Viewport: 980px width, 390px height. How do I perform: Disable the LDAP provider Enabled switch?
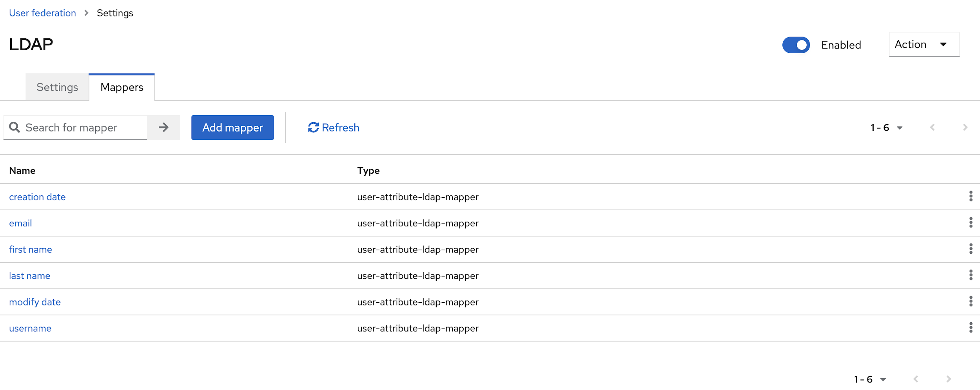point(796,45)
